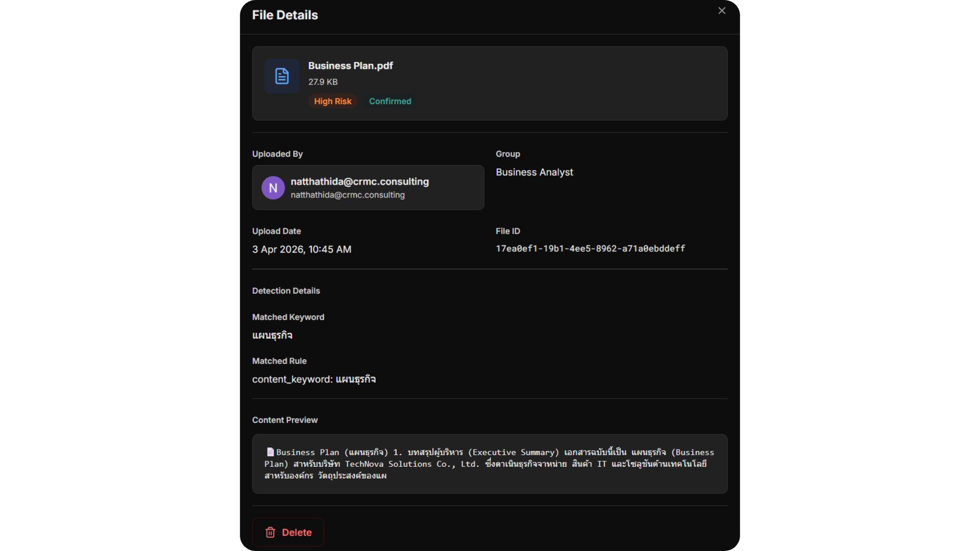The image size is (980, 551).
Task: Click the Matched Keyword label
Action: [288, 317]
